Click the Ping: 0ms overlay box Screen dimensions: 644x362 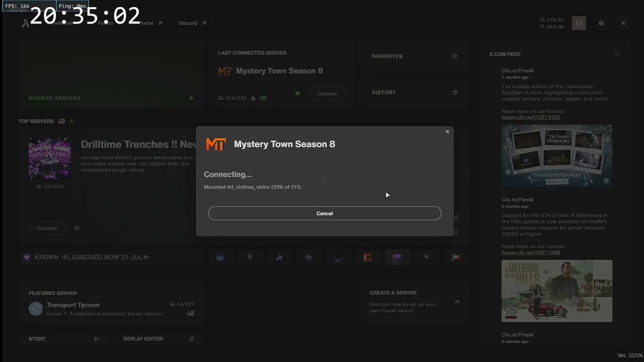point(72,6)
